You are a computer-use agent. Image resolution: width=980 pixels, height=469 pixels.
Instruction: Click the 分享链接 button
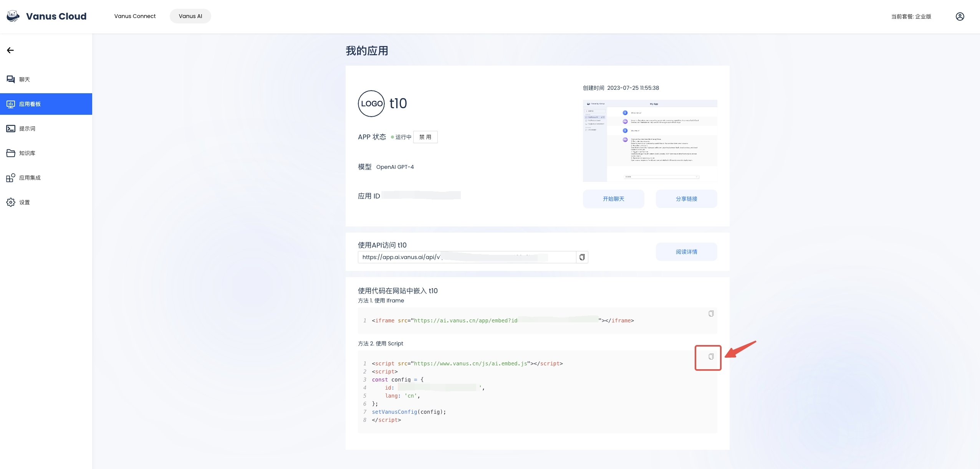tap(686, 199)
